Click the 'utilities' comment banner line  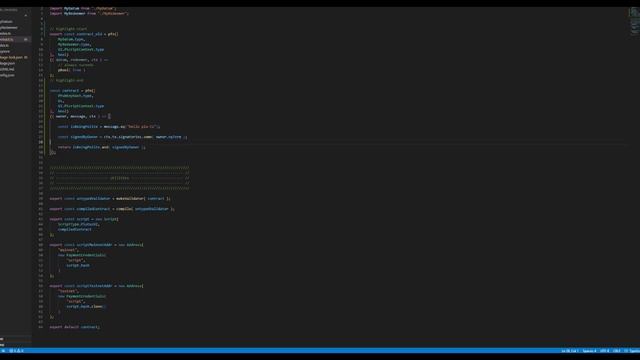119,178
